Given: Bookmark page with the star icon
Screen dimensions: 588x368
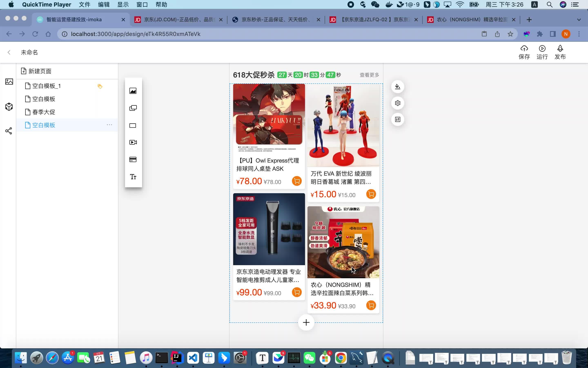Looking at the screenshot, I should 510,34.
